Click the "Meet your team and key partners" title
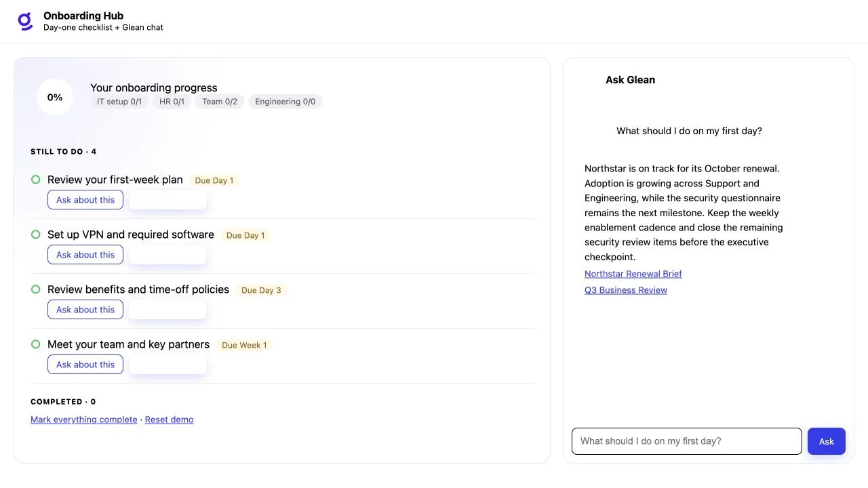The image size is (868, 488). [129, 344]
